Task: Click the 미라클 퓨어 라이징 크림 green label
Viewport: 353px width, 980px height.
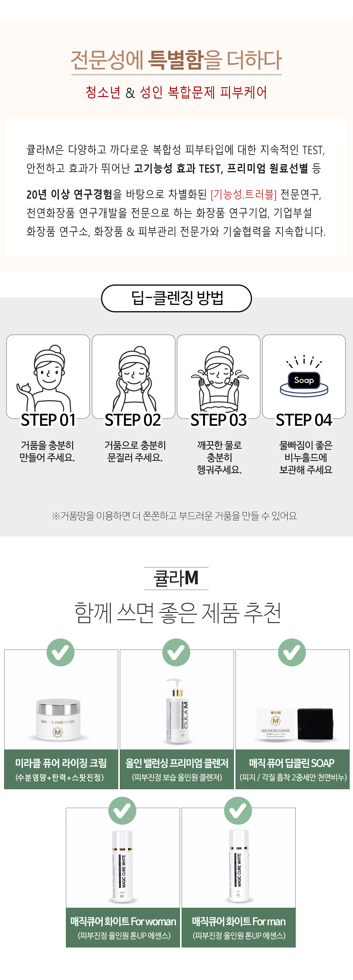Action: click(61, 769)
